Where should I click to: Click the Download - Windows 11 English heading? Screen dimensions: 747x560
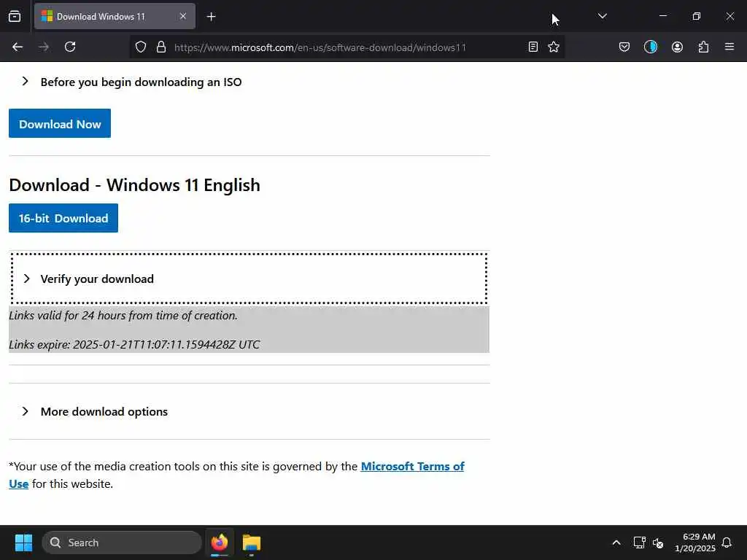134,184
